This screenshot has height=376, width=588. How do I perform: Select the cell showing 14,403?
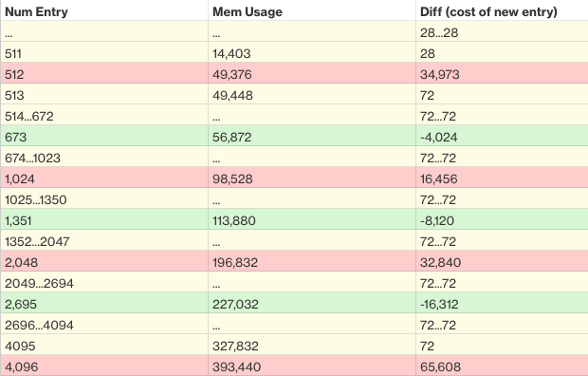coord(312,52)
